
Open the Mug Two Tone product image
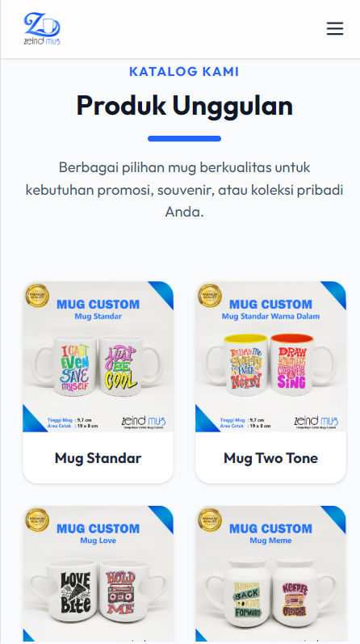coord(270,356)
